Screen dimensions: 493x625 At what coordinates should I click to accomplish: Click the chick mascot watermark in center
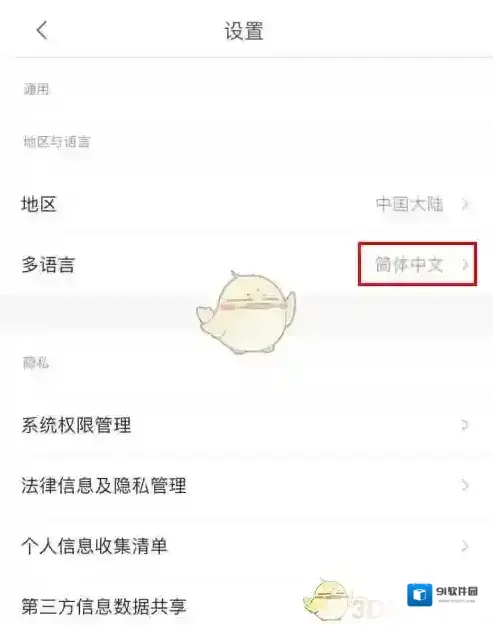(x=246, y=312)
